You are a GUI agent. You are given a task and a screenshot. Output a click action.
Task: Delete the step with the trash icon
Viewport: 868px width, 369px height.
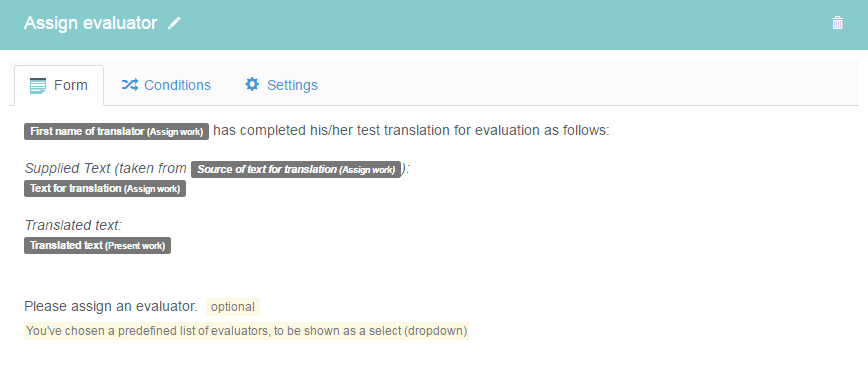point(838,23)
